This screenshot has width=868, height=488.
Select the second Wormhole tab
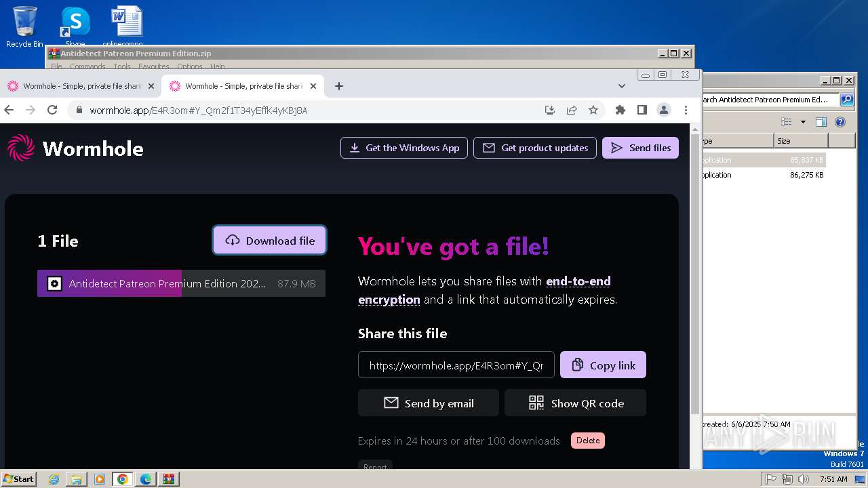pos(243,86)
